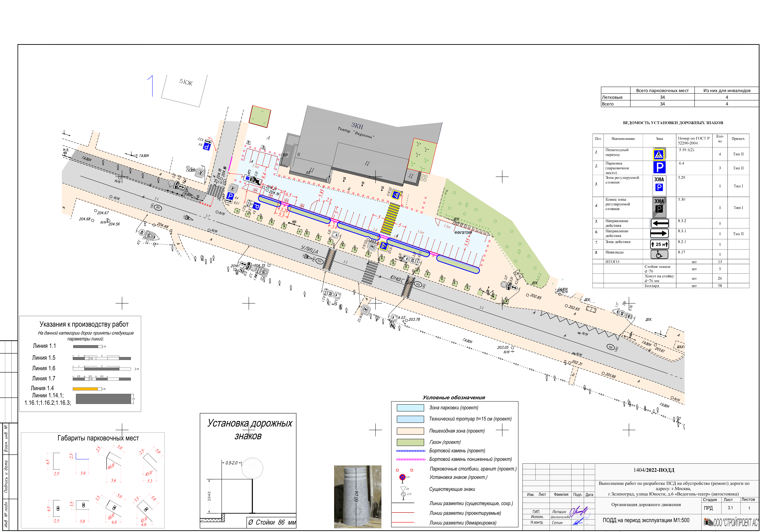This screenshot has width=773, height=532.
Task: Select the 25 м zone of action sign
Action: click(659, 244)
